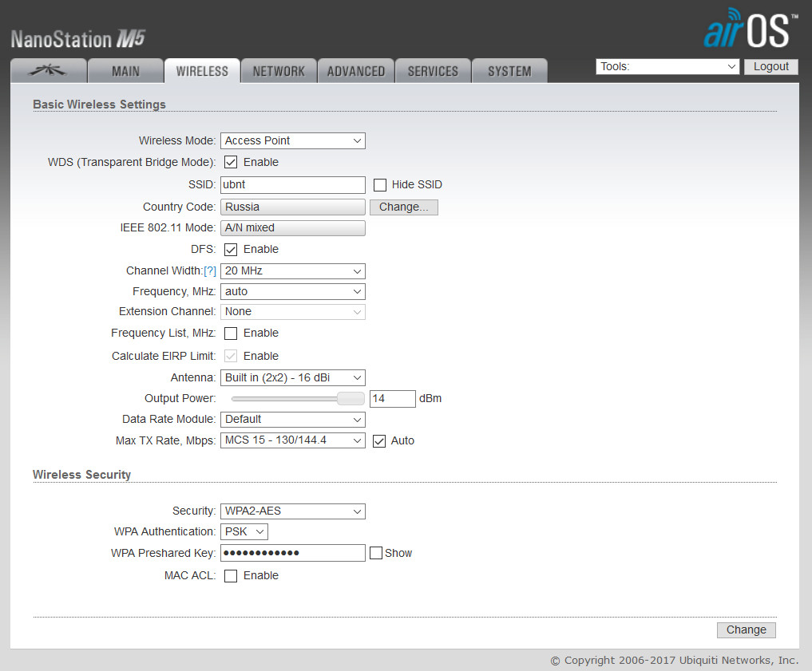Open the Ubiquiti logo tab
Viewport: 812px width, 671px height.
pos(48,71)
